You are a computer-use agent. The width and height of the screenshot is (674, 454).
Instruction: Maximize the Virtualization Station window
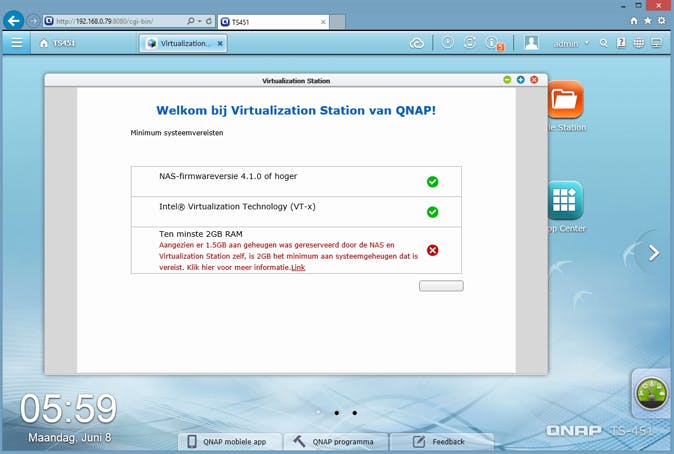(521, 80)
